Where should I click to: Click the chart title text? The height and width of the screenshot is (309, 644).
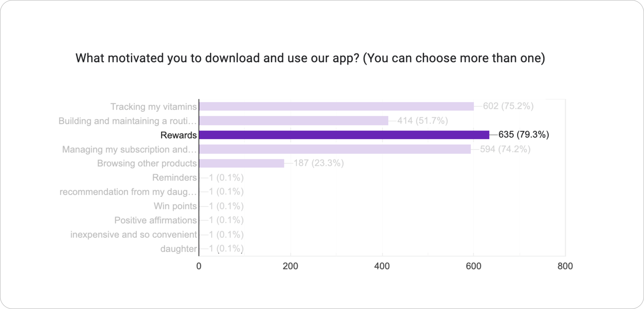[x=310, y=58]
